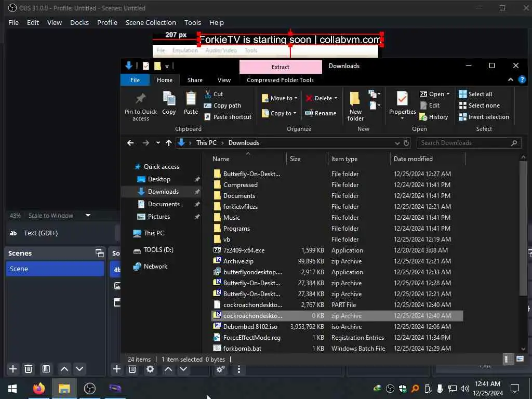Image resolution: width=532 pixels, height=399 pixels.
Task: Select Scene in OBS Scenes list
Action: pyautogui.click(x=55, y=269)
